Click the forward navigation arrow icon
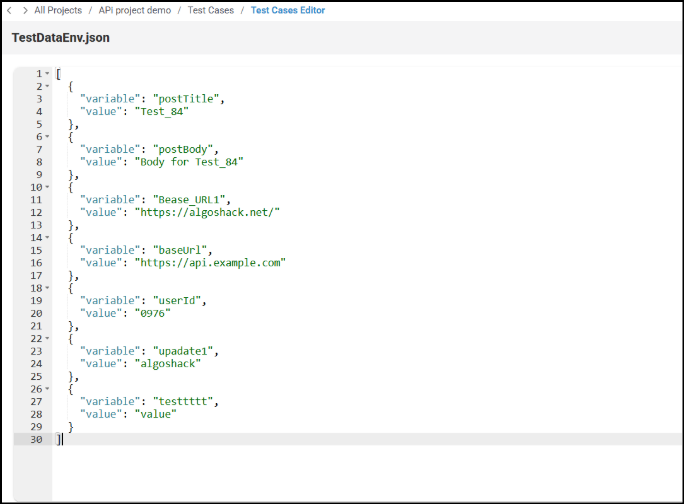The image size is (684, 504). [x=24, y=10]
